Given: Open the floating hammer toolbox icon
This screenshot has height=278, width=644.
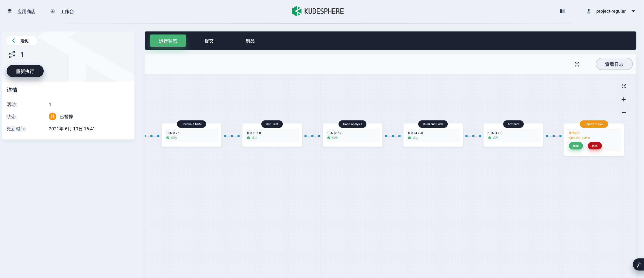Looking at the screenshot, I should coord(638,265).
